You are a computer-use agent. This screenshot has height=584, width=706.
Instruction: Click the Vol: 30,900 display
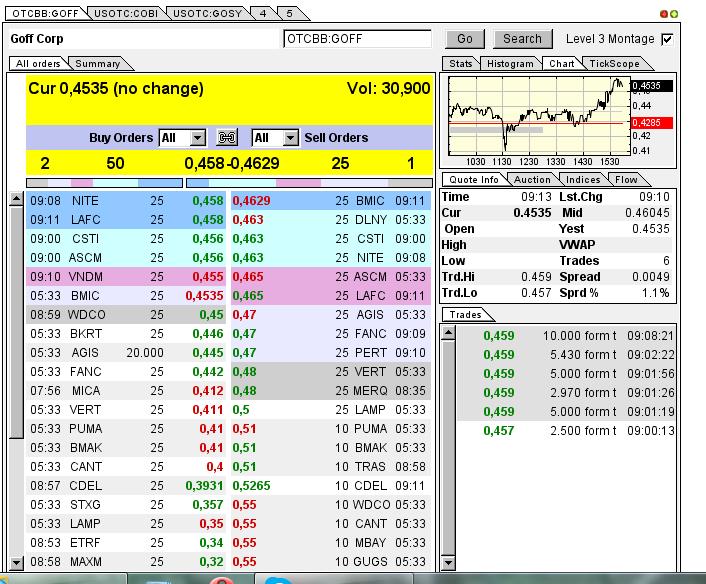389,88
